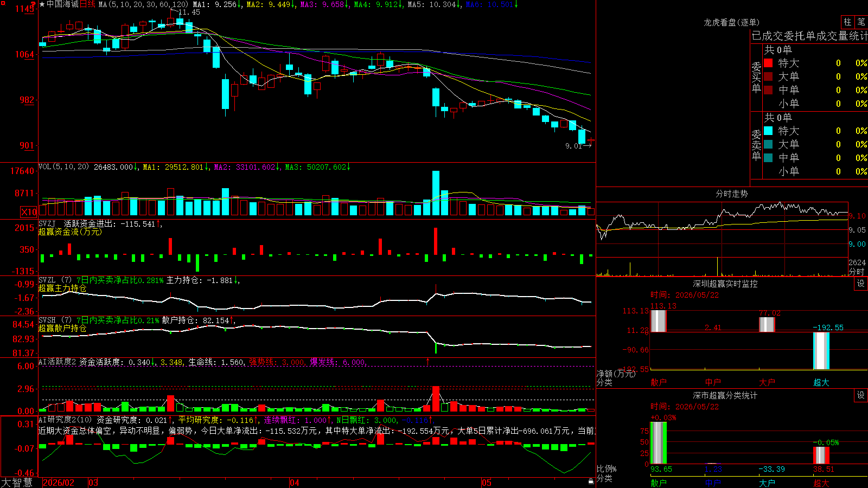Screen dimensions: 868x488
Task: Click the 委卖单 vertical label
Action: pos(756,145)
